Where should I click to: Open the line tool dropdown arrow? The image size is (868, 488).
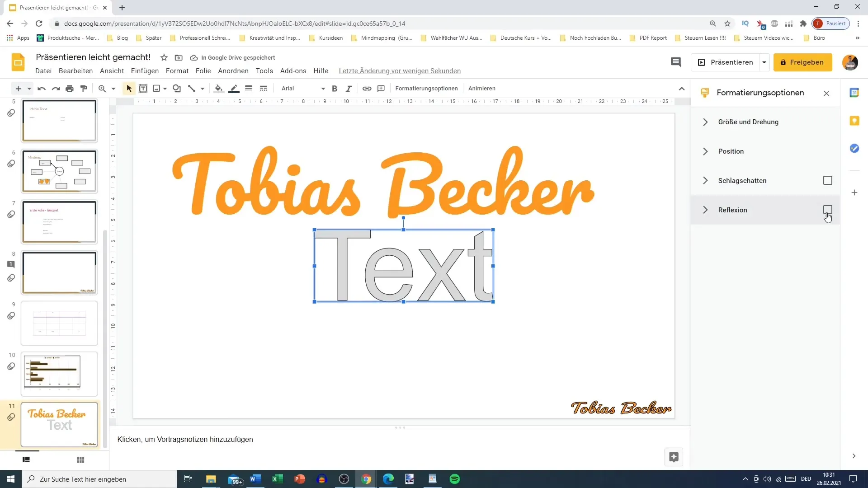[202, 89]
